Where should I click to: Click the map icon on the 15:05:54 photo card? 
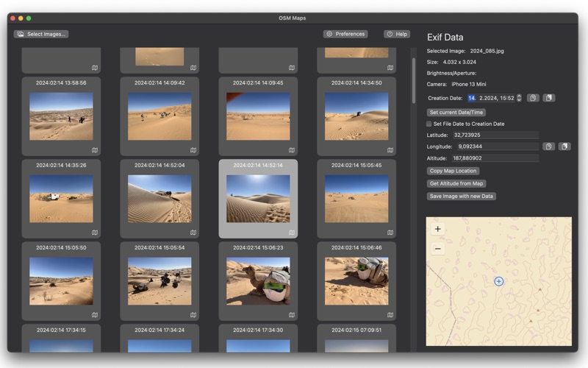(193, 315)
